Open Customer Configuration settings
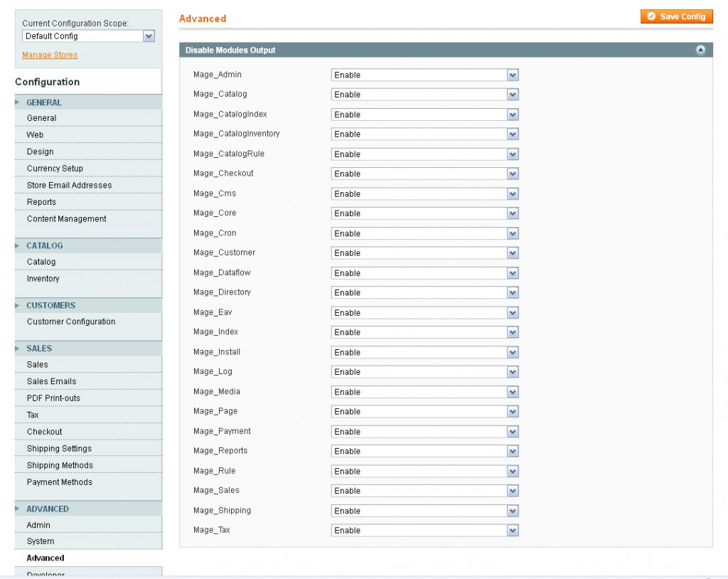The width and height of the screenshot is (728, 579). (88, 321)
